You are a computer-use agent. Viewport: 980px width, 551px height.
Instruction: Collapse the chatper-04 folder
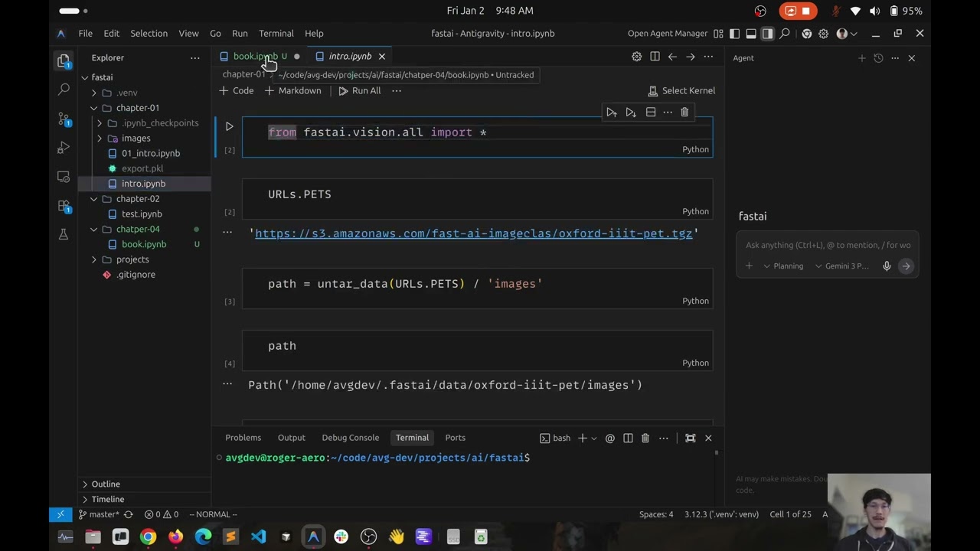[x=94, y=229]
